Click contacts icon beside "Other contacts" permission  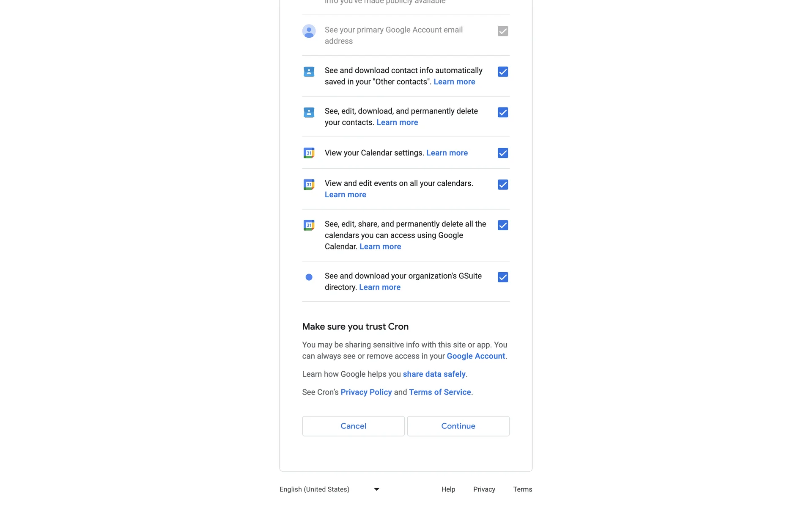309,72
